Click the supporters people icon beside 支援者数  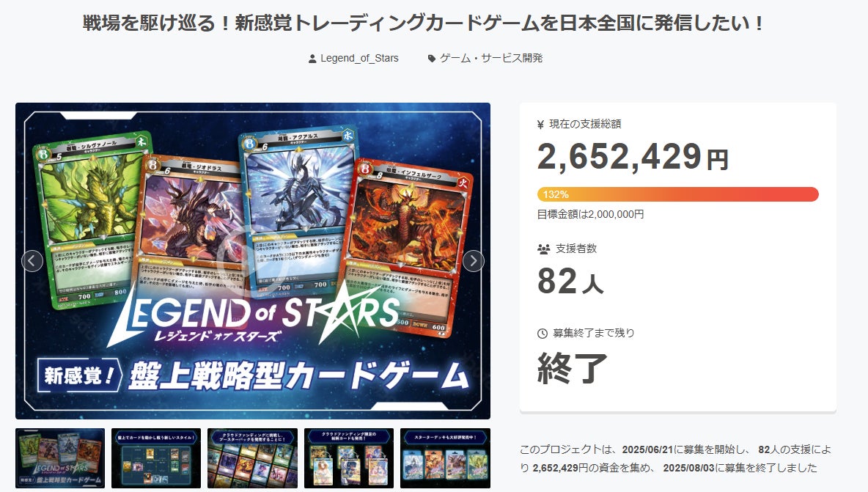pyautogui.click(x=544, y=249)
